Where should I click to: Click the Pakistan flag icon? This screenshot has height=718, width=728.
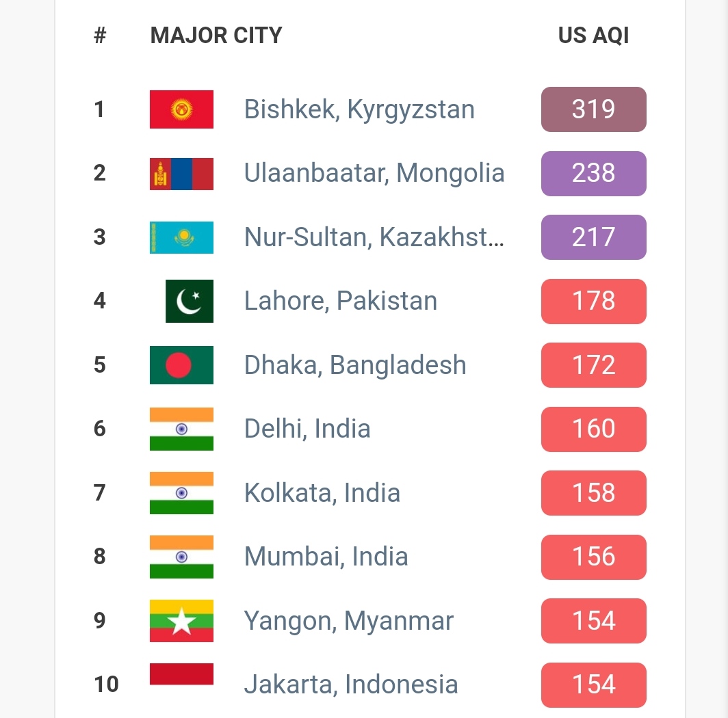190,301
